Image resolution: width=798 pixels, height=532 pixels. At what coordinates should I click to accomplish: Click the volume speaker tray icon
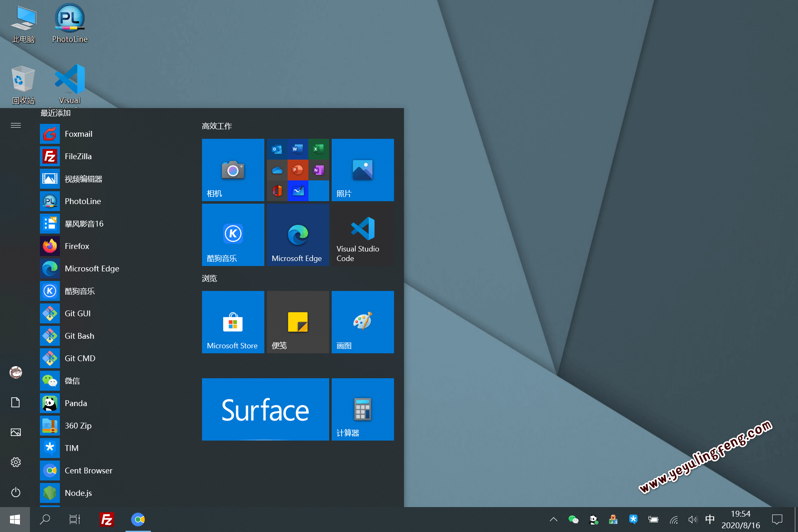coord(692,519)
